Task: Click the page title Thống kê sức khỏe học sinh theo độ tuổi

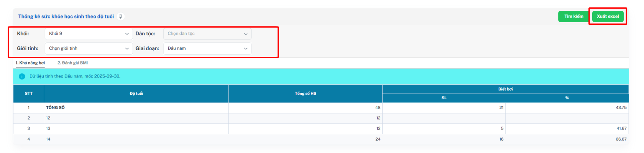Action: coord(66,16)
